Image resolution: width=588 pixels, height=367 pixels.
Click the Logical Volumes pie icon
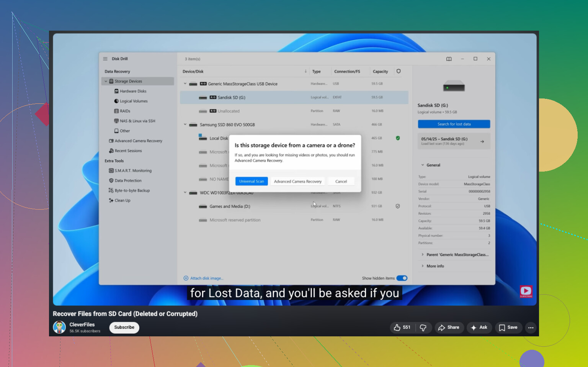[116, 101]
